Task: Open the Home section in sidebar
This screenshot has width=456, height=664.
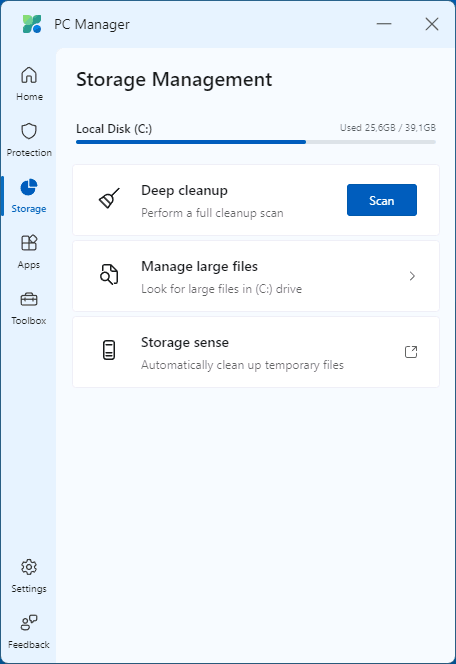Action: click(29, 84)
